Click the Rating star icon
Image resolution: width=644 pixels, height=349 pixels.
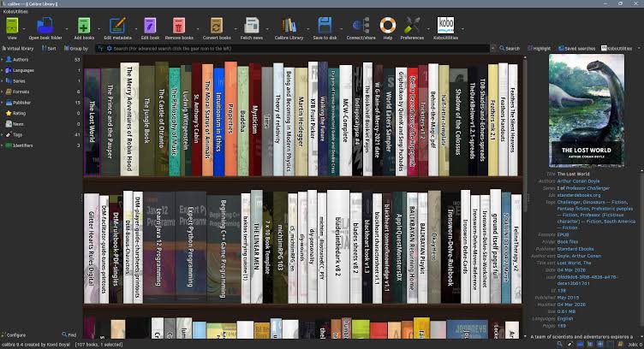[x=9, y=113]
